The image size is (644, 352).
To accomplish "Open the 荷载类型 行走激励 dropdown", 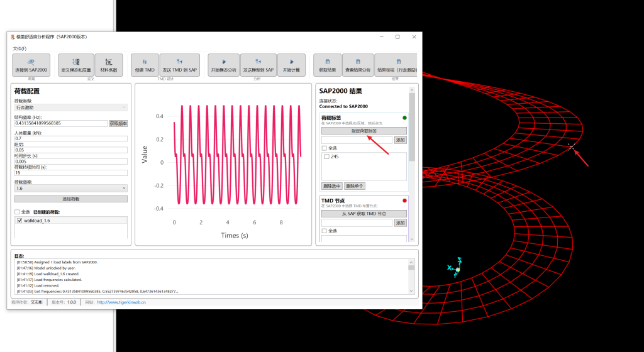I will pos(70,107).
